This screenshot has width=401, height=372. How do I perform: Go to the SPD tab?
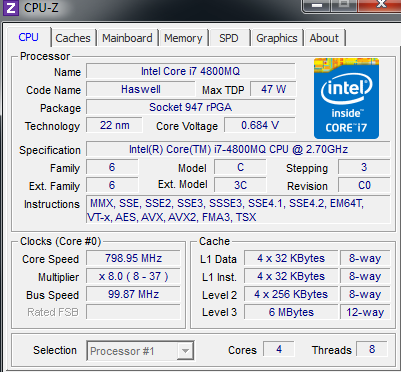pyautogui.click(x=229, y=38)
